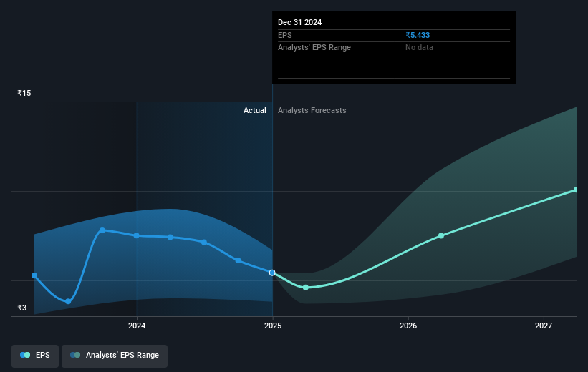
Task: Select the late-2024 EPS data point
Action: (x=238, y=260)
